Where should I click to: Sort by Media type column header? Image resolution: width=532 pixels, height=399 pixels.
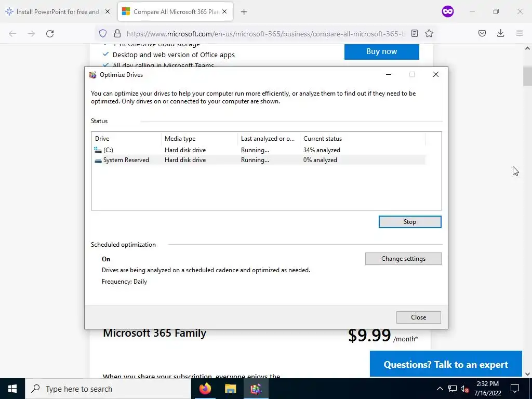pos(199,138)
